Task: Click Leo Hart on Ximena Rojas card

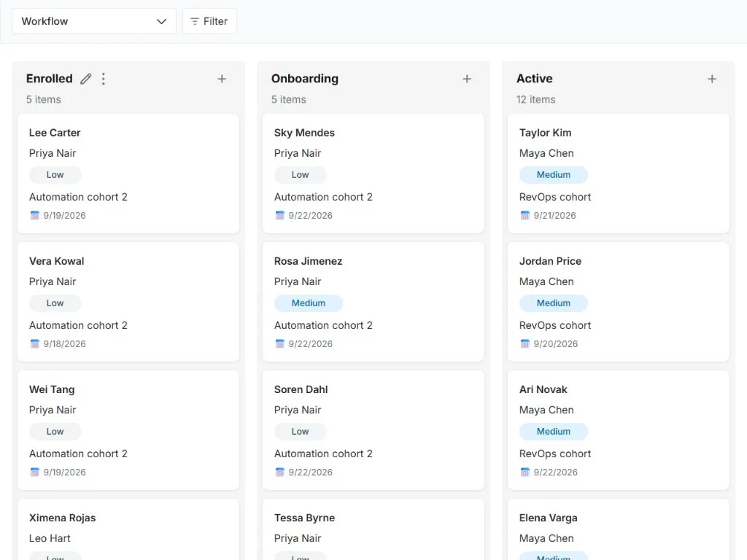Action: 50,538
